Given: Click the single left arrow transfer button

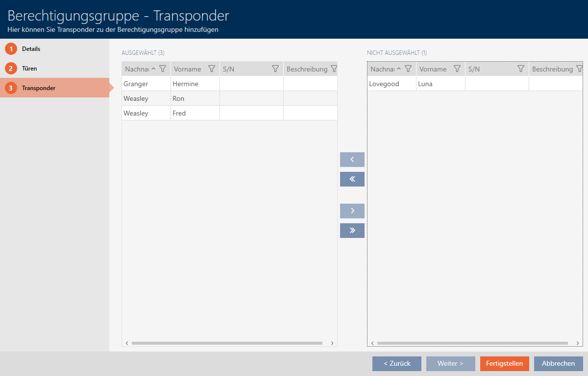Looking at the screenshot, I should pyautogui.click(x=352, y=160).
